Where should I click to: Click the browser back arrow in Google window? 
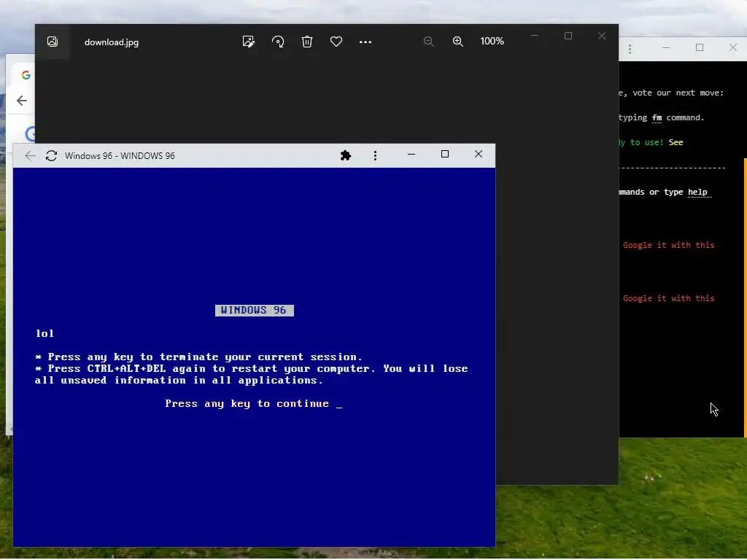coord(21,101)
